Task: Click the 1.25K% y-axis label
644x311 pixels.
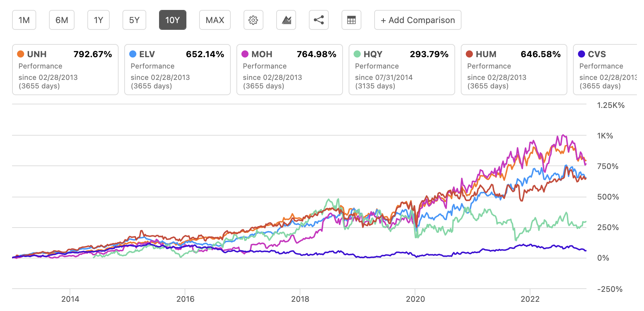Action: coord(611,105)
